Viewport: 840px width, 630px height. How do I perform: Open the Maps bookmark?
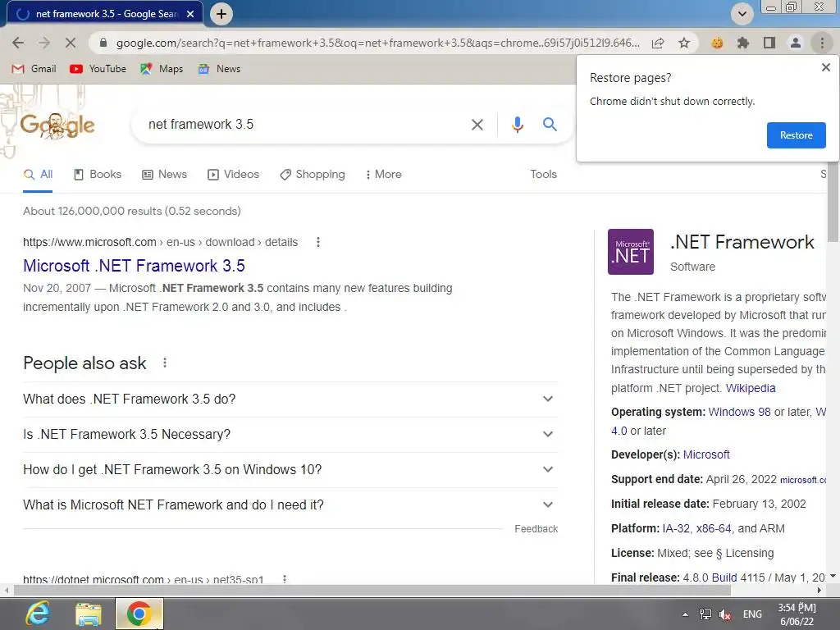[x=162, y=69]
